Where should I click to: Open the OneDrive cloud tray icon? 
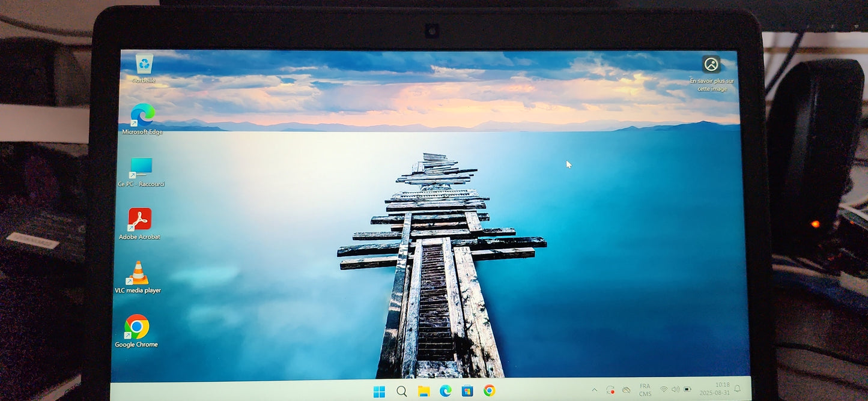coord(627,390)
